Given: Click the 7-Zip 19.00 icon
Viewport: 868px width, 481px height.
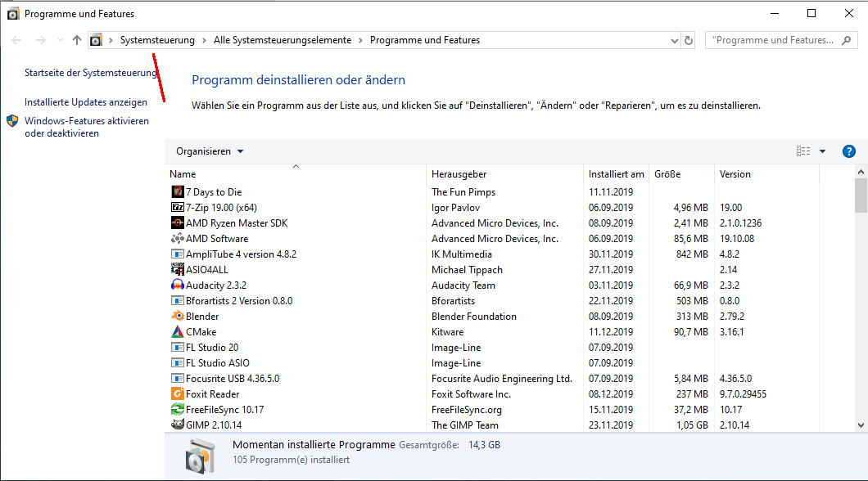Looking at the screenshot, I should (x=178, y=208).
